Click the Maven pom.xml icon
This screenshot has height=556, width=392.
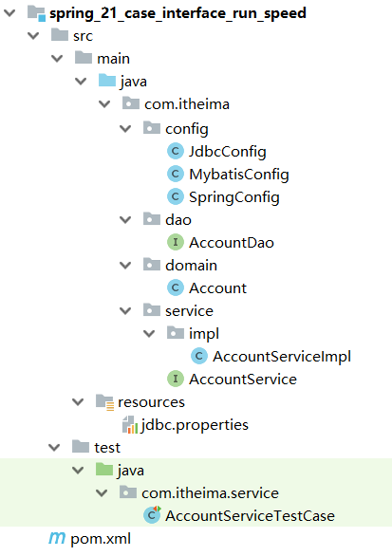pos(57,538)
